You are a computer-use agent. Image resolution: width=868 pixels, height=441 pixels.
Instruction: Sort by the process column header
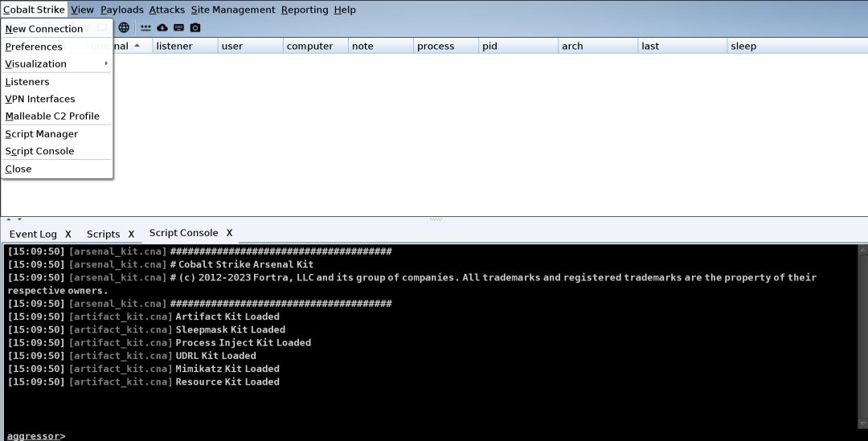pos(446,46)
